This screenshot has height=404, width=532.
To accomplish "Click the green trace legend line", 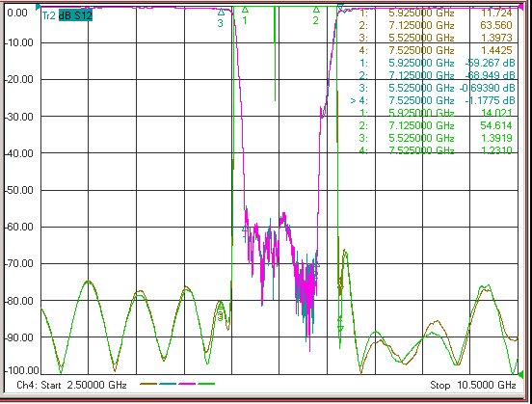I will coord(206,384).
